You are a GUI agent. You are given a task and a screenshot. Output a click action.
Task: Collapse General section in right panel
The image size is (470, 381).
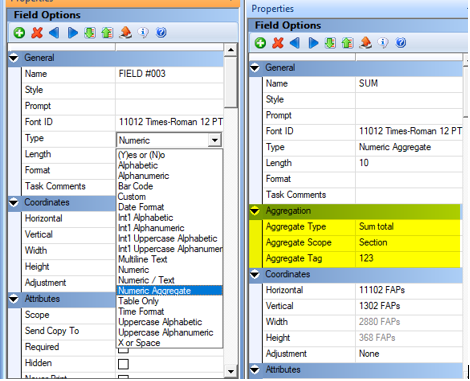(255, 68)
